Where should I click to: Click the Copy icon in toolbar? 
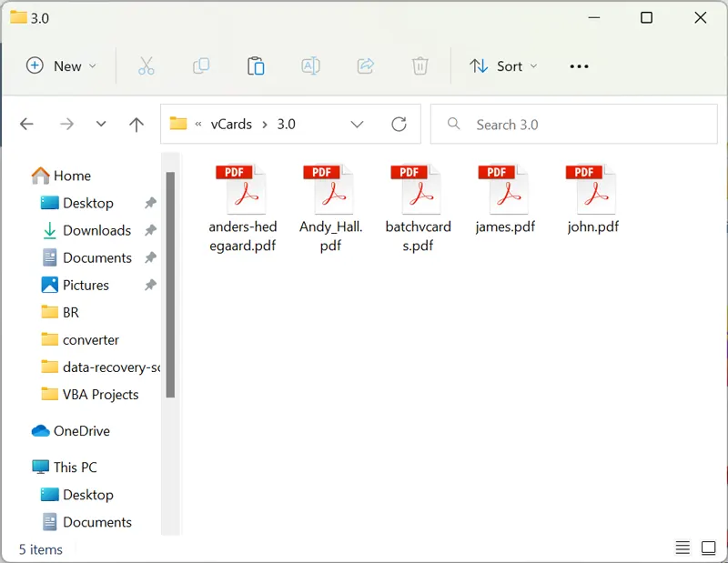[x=201, y=65]
